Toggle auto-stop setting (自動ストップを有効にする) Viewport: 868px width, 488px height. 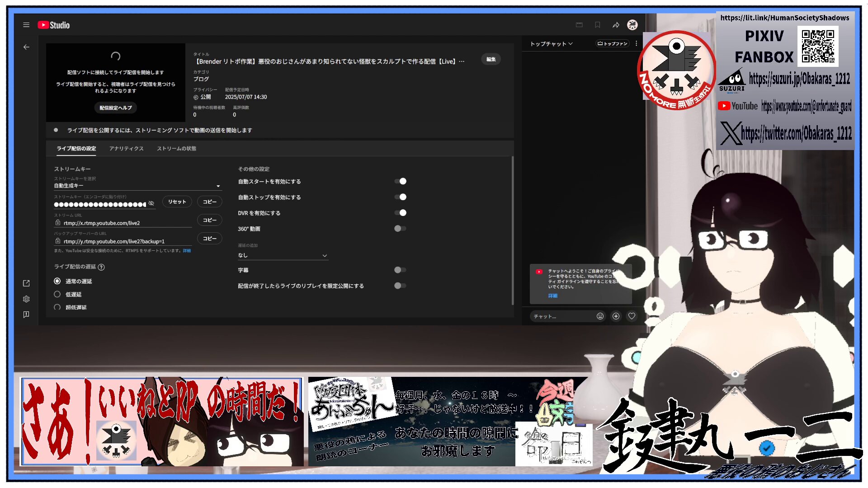(x=400, y=197)
